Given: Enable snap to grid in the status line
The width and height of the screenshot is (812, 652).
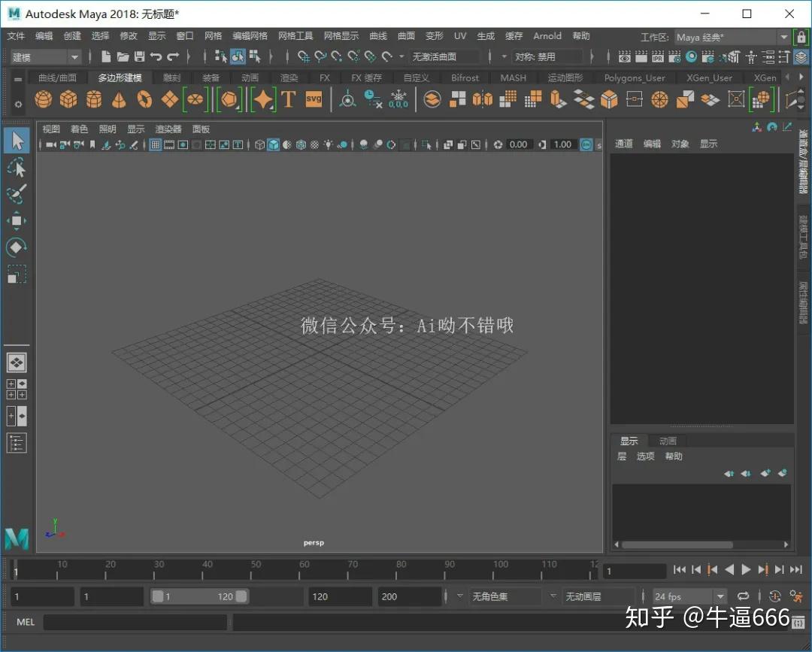Looking at the screenshot, I should pos(302,56).
